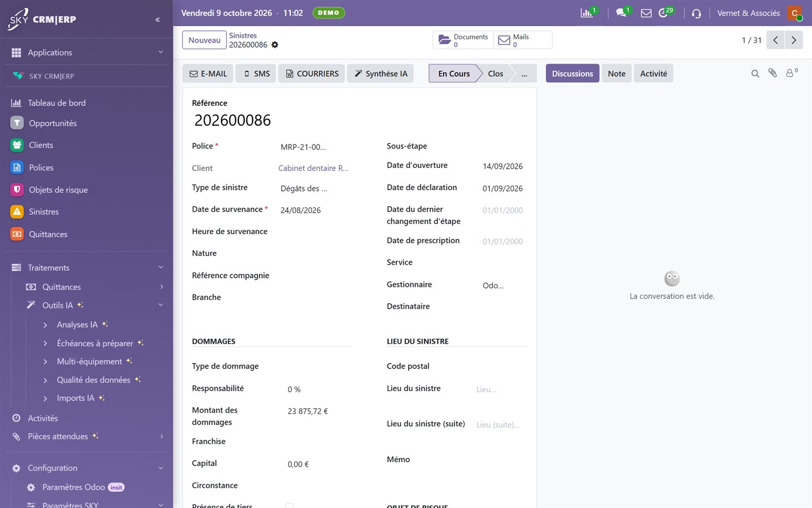
Task: Open the Sinistres warning icon in the sidebar
Action: 17,212
